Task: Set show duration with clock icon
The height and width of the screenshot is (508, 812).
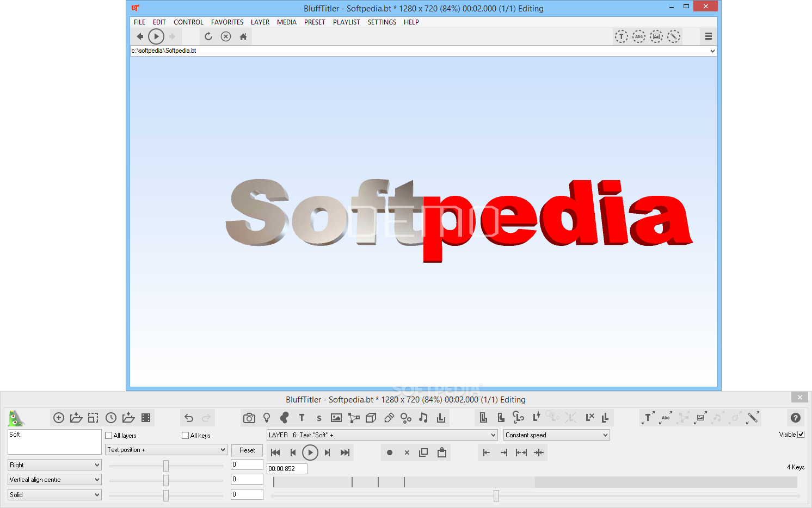Action: (x=111, y=418)
